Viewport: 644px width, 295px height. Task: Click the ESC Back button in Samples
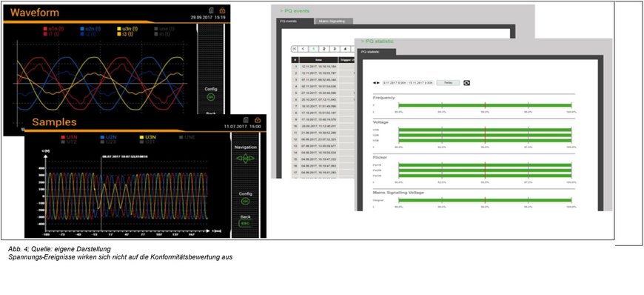coord(245,224)
